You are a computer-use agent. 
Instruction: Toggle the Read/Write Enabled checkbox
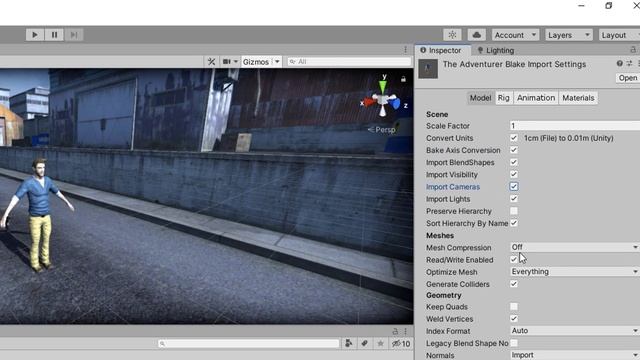click(514, 260)
